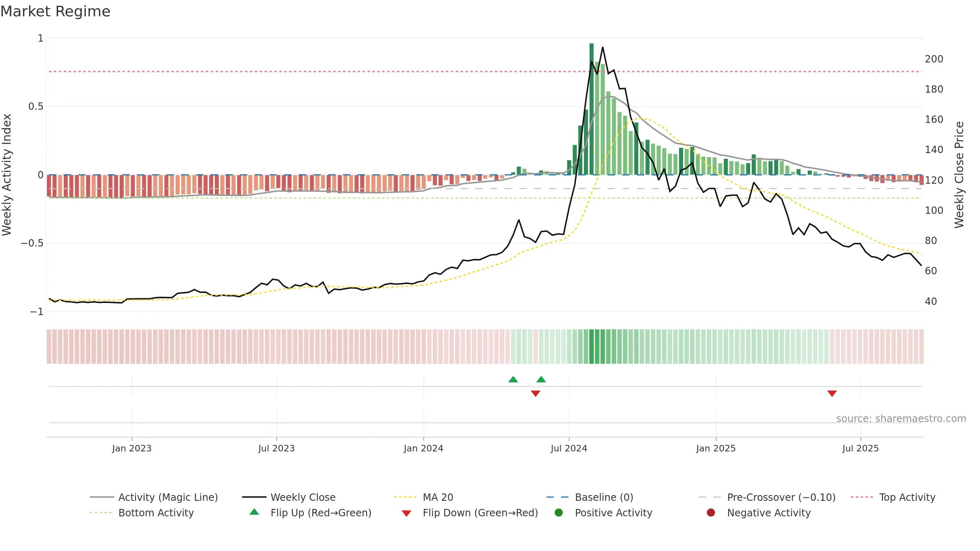The width and height of the screenshot is (980, 551).
Task: Click the Weekly Close Price axis title
Action: click(x=959, y=175)
